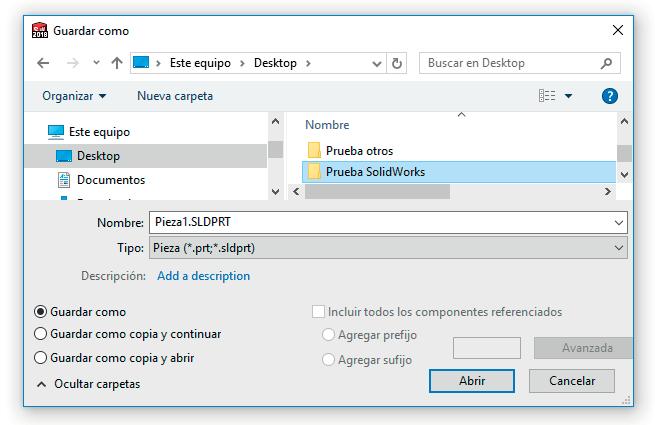Click the Abrir button
This screenshot has height=425, width=655.
pos(472,381)
